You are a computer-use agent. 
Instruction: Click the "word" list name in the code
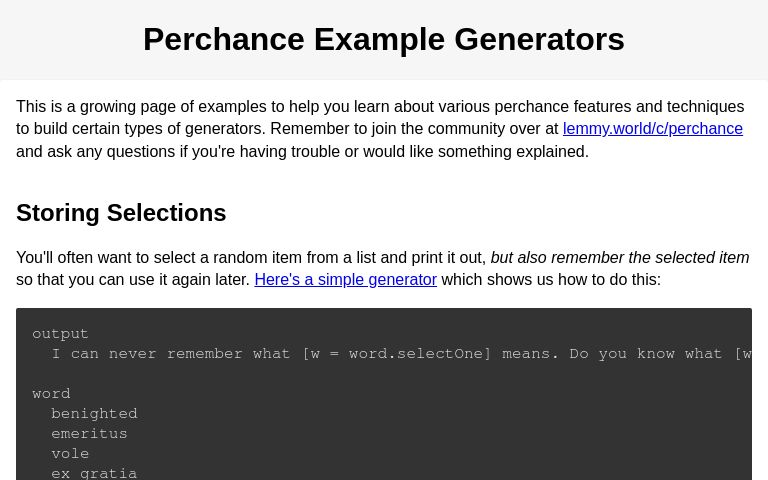click(x=51, y=394)
